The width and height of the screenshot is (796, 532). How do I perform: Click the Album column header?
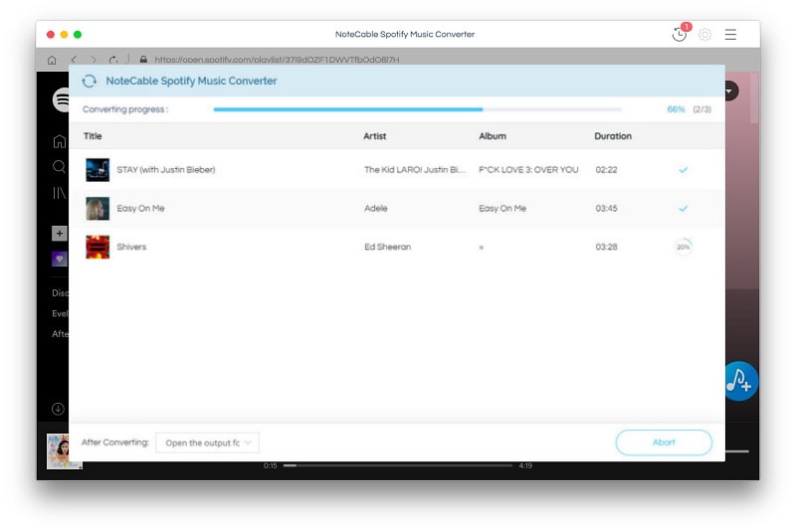[x=493, y=136]
